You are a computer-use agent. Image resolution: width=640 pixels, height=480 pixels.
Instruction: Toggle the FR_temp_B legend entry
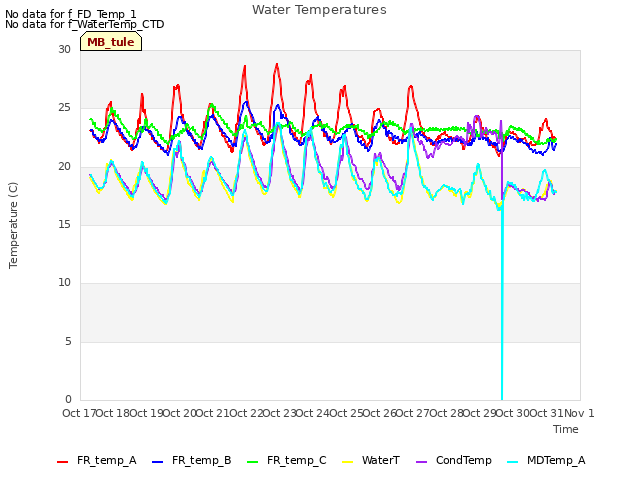tap(192, 461)
